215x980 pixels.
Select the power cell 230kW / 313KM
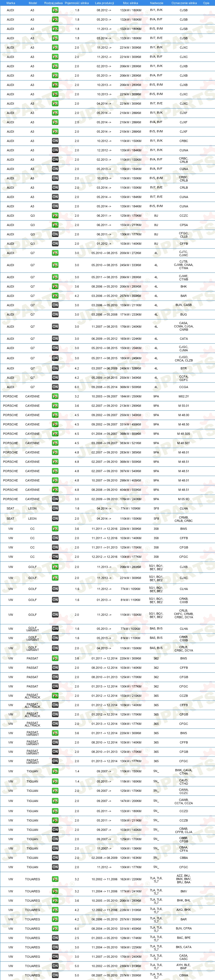[131, 966]
